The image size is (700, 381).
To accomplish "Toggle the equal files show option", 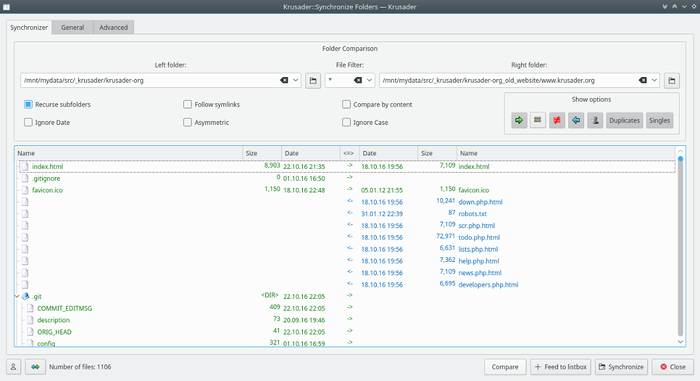I will (538, 120).
